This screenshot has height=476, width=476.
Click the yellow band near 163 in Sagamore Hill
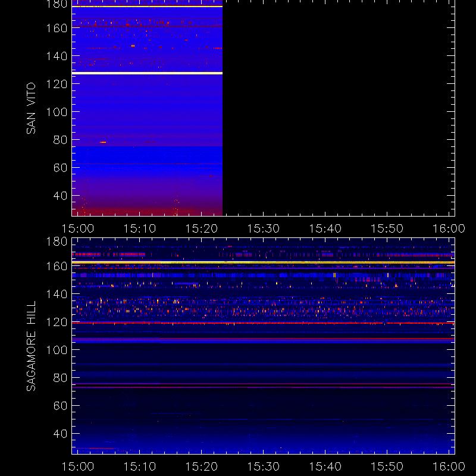263,262
